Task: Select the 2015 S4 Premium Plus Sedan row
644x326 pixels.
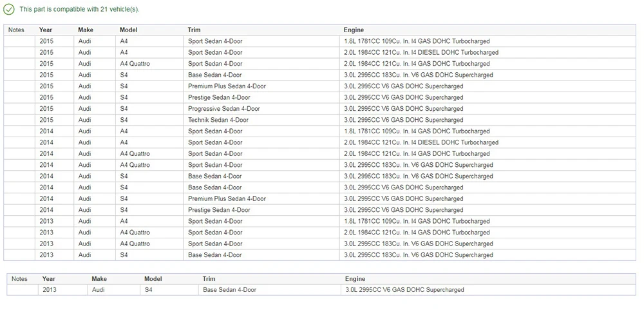Action: click(x=319, y=86)
